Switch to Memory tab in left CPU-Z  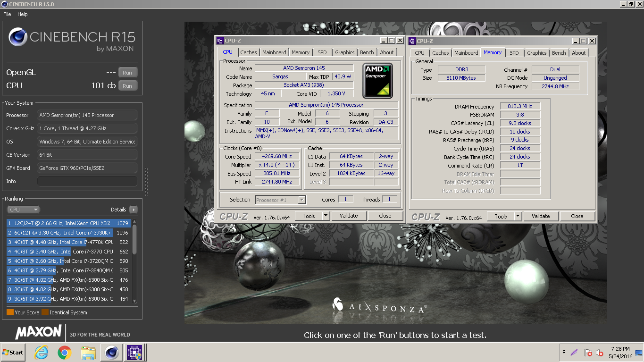click(301, 52)
